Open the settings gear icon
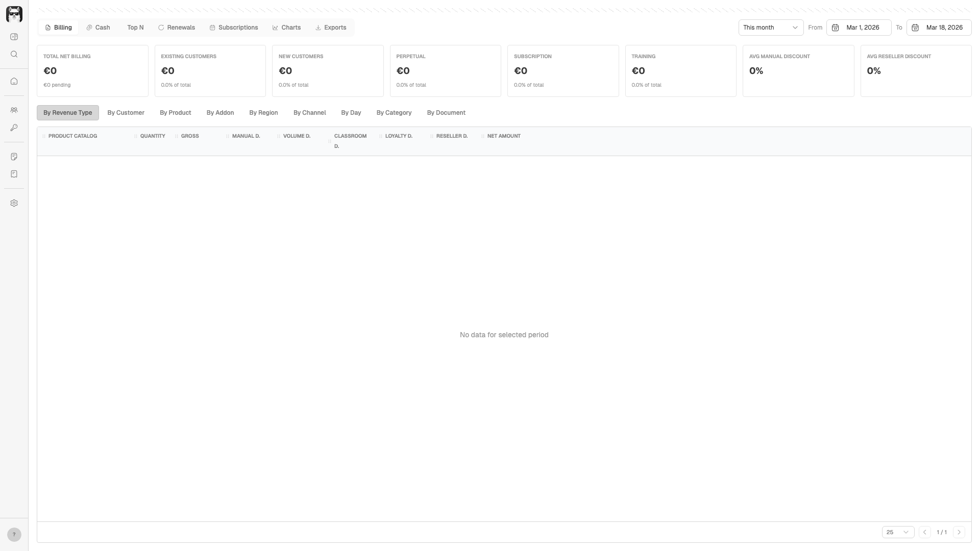The height and width of the screenshot is (551, 980). pyautogui.click(x=14, y=203)
